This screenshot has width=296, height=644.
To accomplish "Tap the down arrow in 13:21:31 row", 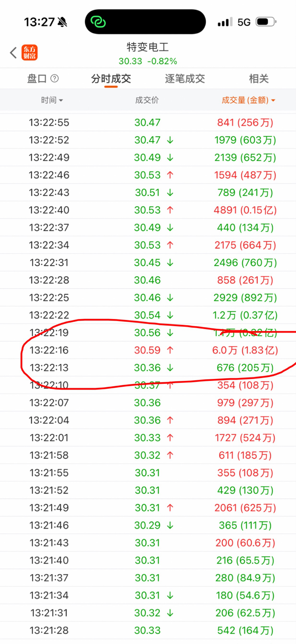I will [170, 613].
